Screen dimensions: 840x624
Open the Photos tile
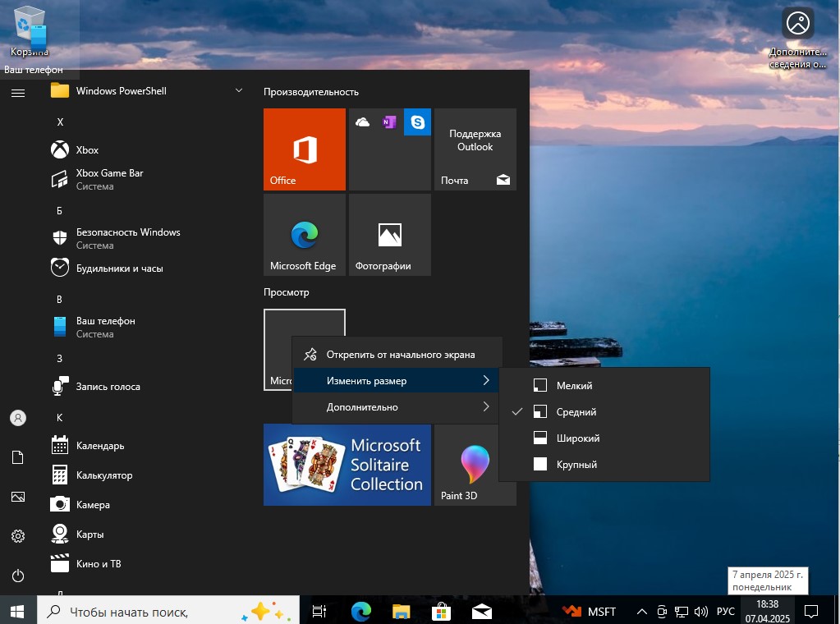point(389,235)
